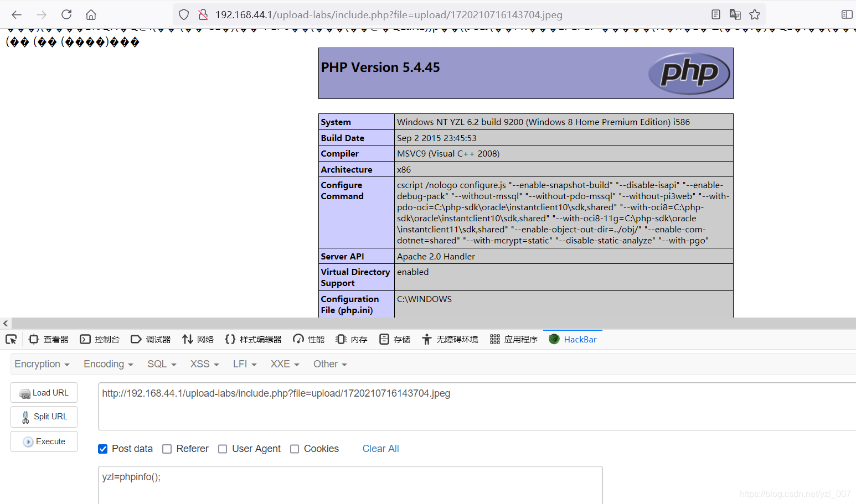Select the HackBar devtools tab
The height and width of the screenshot is (504, 856).
[x=573, y=339]
